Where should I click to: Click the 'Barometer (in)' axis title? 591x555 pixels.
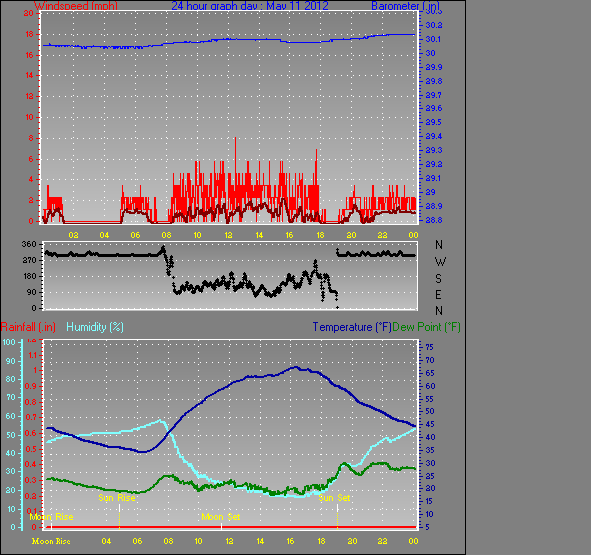tap(406, 6)
